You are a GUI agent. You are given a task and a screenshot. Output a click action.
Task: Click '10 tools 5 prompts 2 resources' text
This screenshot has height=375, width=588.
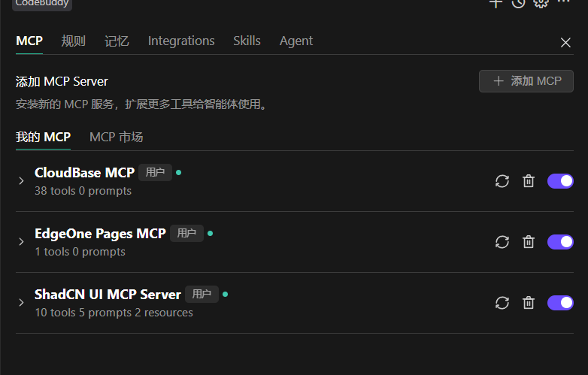point(114,313)
